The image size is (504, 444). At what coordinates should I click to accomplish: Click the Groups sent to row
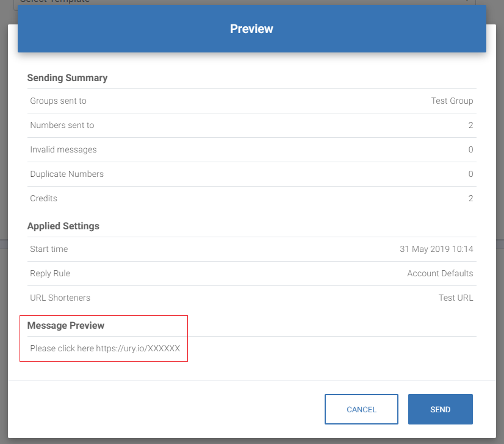coord(251,101)
